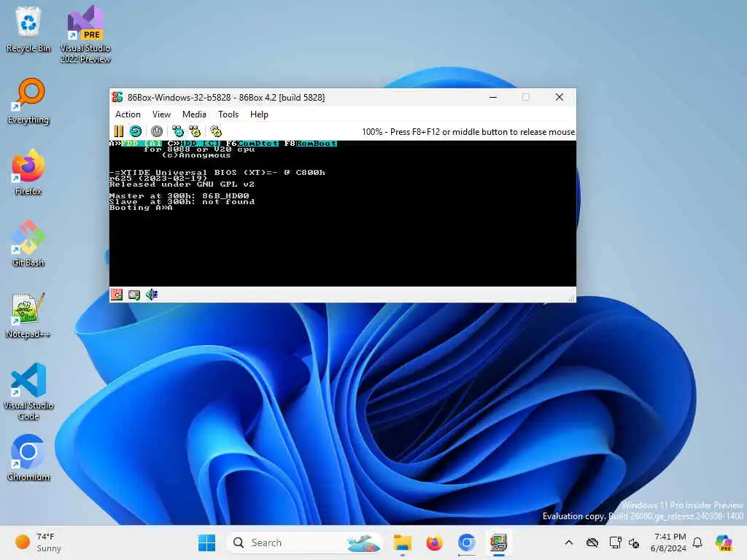The height and width of the screenshot is (560, 747).
Task: Open machine Settings from the toolbar icon
Action: point(216,131)
